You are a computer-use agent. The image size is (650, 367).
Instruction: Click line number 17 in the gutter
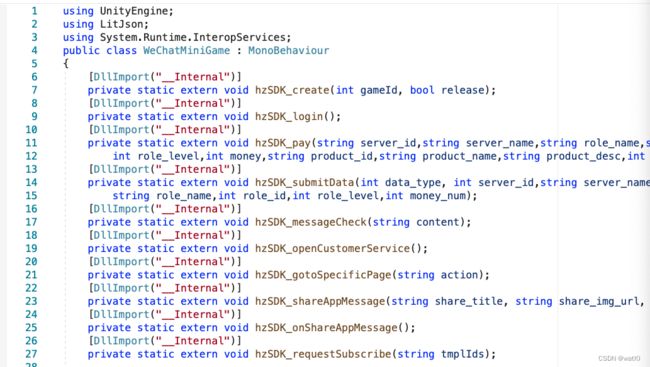[32, 222]
